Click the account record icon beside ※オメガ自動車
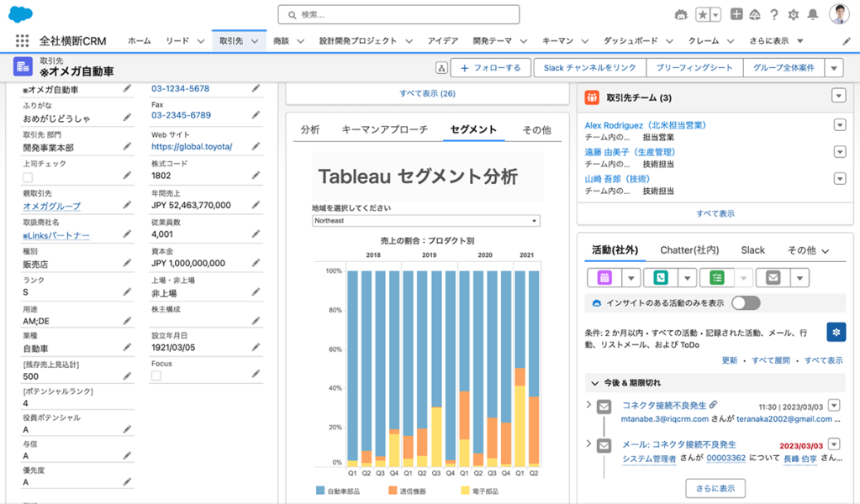This screenshot has height=504, width=860. [x=23, y=66]
